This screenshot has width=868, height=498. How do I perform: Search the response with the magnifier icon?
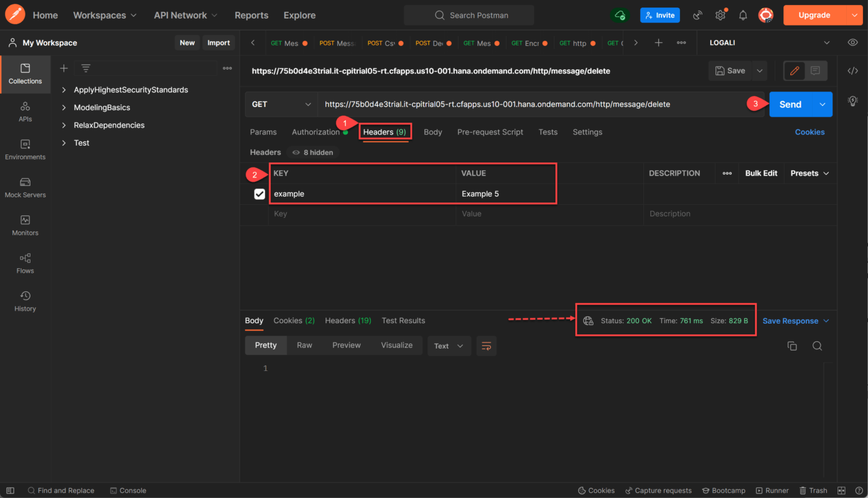[x=817, y=346]
